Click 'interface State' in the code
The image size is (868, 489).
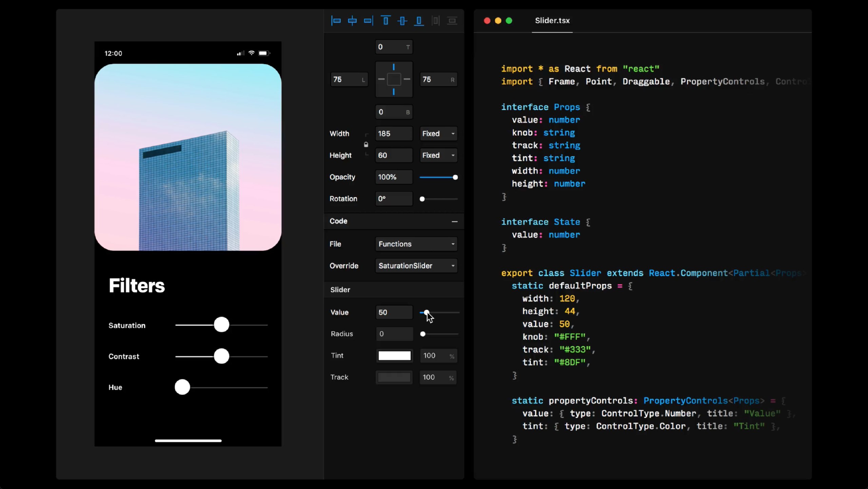541,222
